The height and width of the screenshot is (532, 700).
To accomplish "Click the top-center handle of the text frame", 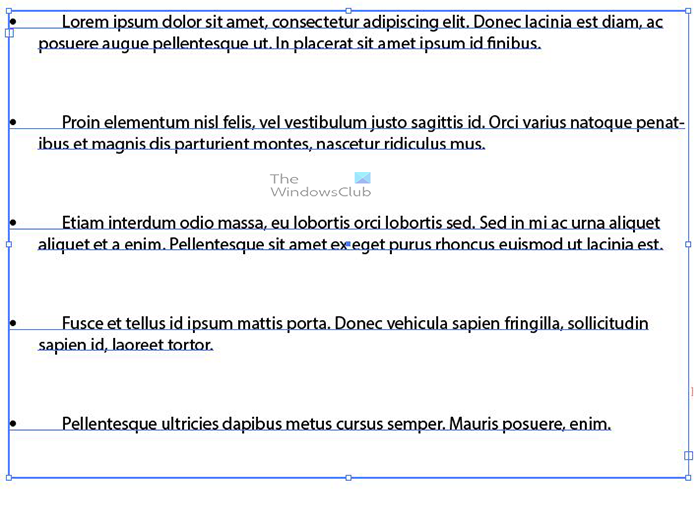I will [x=349, y=11].
